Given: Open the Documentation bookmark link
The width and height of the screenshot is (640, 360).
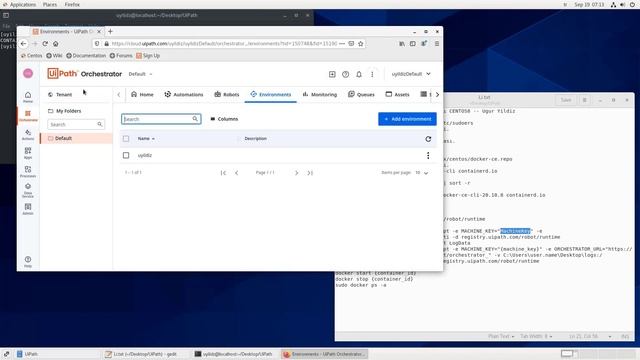Looking at the screenshot, I should (86, 56).
